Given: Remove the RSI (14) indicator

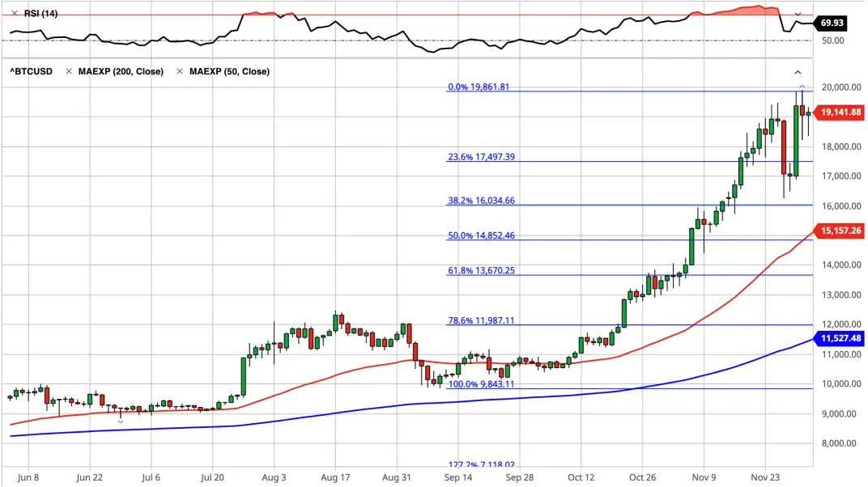Looking at the screenshot, I should tap(15, 13).
